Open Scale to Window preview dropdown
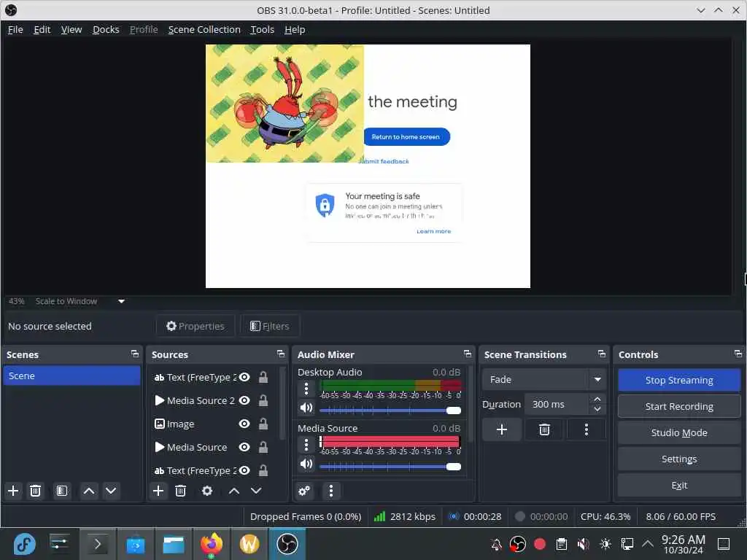This screenshot has height=560, width=747. pos(122,301)
